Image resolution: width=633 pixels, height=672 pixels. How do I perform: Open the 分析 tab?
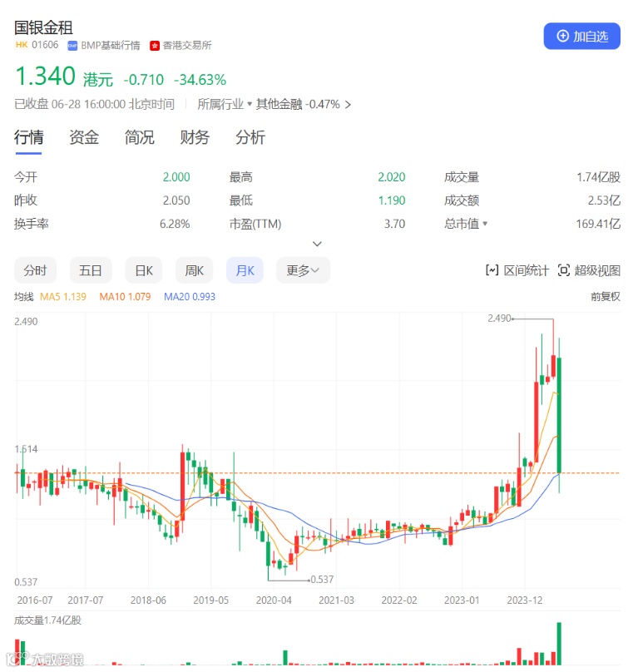tap(250, 137)
